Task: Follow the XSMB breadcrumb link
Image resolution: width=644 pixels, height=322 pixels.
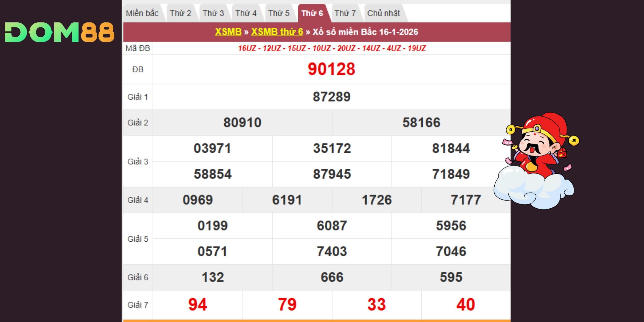Action: click(228, 32)
